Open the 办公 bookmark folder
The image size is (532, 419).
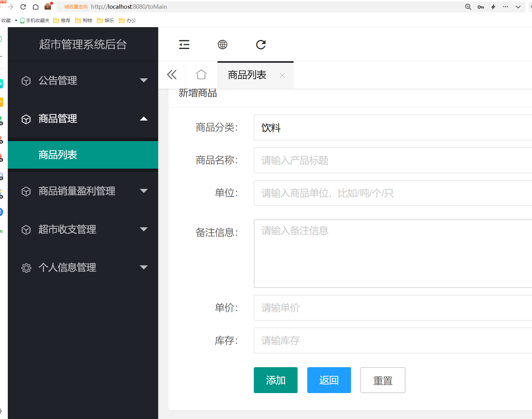128,21
